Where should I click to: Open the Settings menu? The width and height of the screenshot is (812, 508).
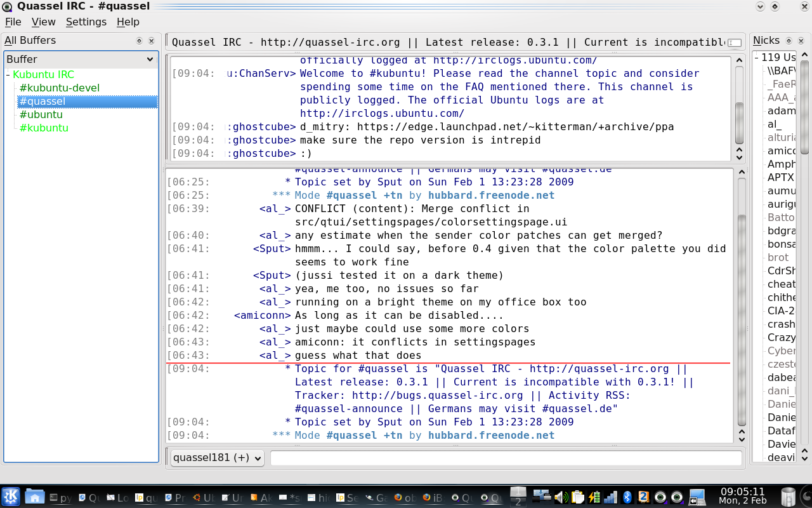pos(86,22)
